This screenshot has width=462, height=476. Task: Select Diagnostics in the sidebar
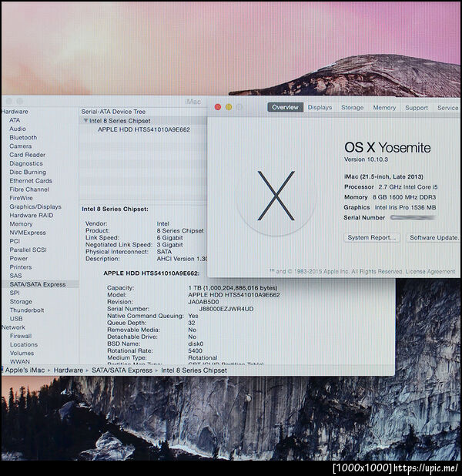pyautogui.click(x=26, y=163)
